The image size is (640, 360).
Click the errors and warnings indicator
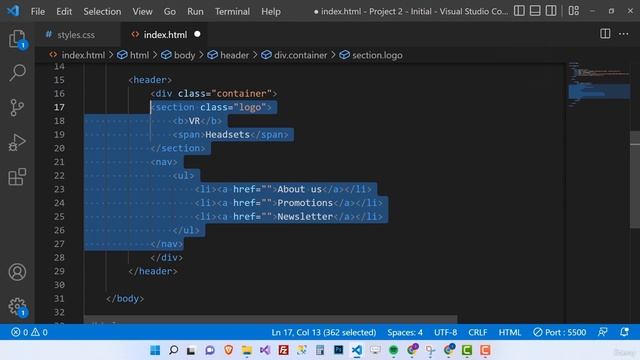(29, 332)
